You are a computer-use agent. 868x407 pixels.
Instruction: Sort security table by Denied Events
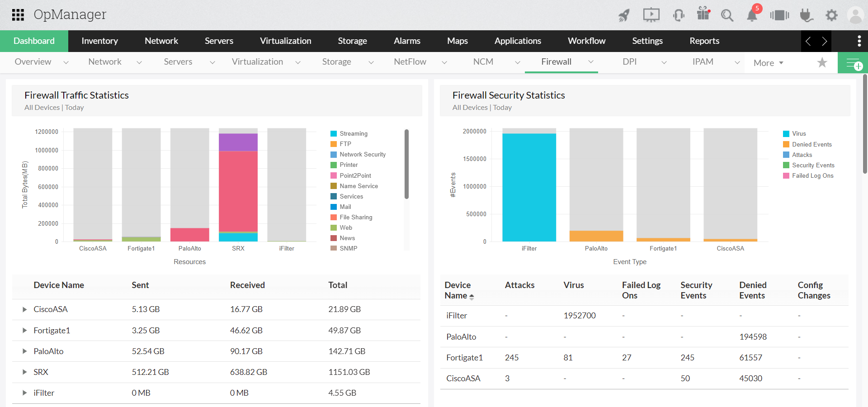click(x=753, y=290)
